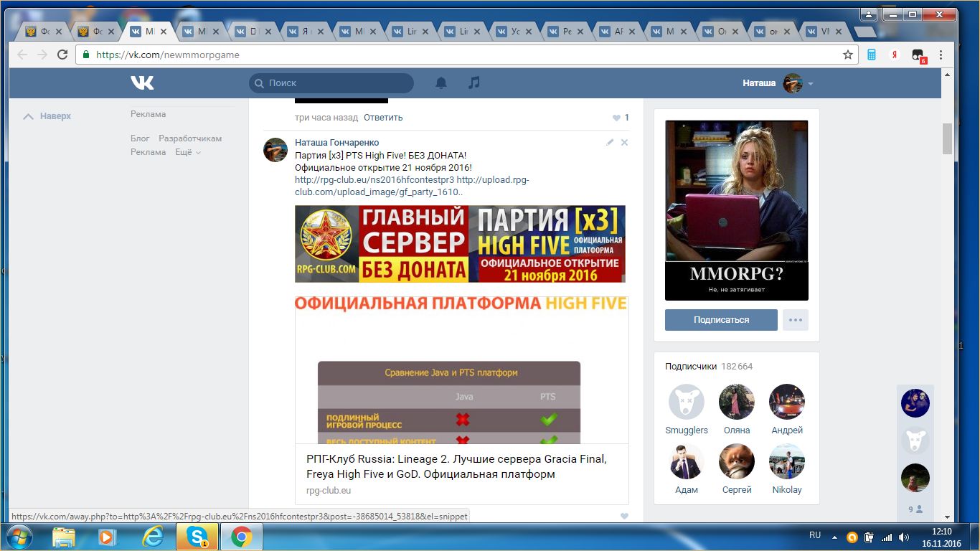Viewport: 980px width, 551px height.
Task: Open the ГЛАВНЫЙ СЕРВЕР banner image
Action: 460,244
